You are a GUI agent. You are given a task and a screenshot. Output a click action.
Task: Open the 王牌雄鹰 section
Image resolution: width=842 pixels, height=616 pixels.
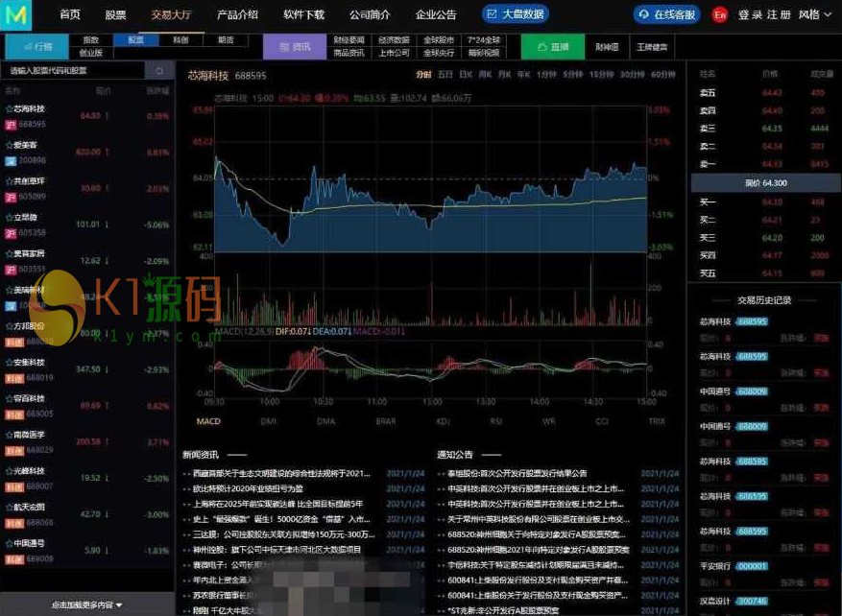pos(652,47)
